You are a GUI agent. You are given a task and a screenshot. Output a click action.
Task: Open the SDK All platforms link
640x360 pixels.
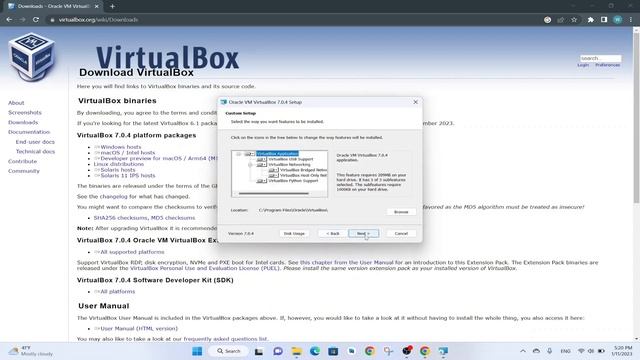(x=118, y=292)
